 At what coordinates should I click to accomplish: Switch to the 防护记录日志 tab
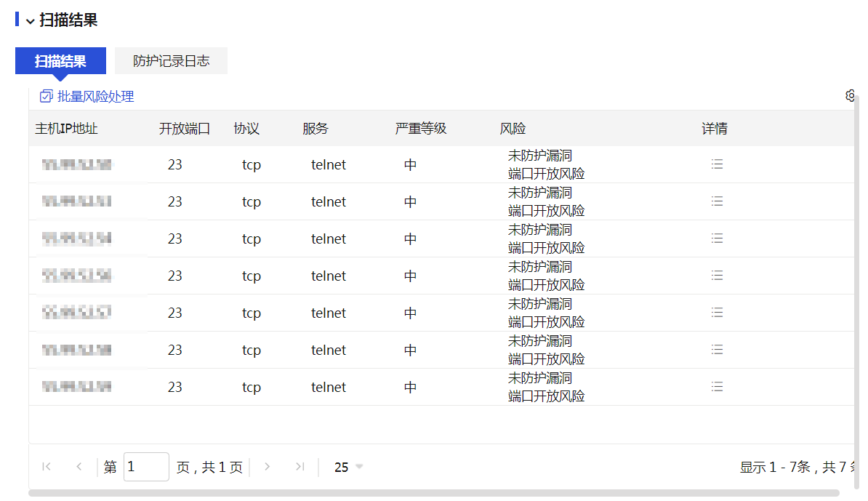click(171, 61)
